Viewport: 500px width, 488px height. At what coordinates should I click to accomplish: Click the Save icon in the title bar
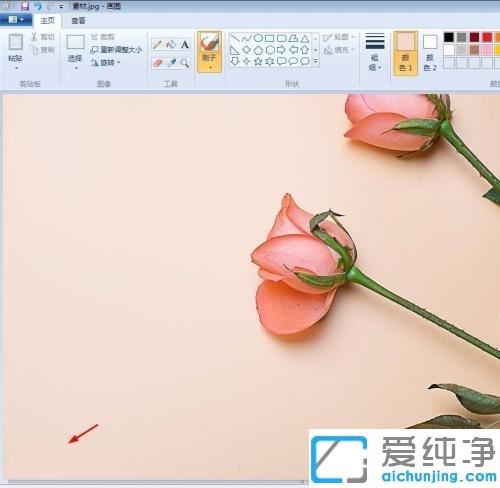(25, 6)
